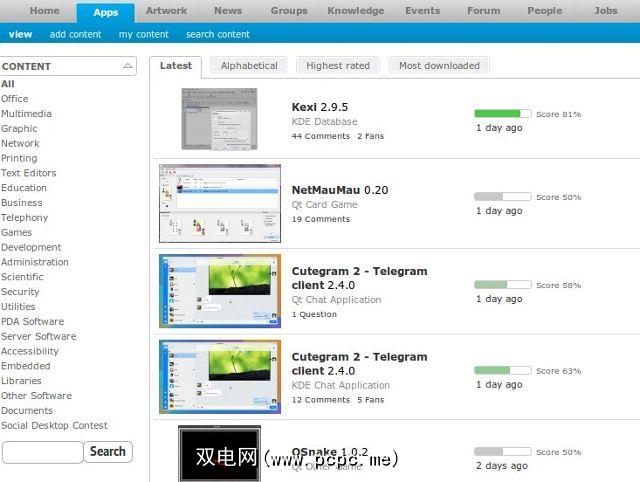
Task: Filter by the Accessibility category
Action: [30, 351]
